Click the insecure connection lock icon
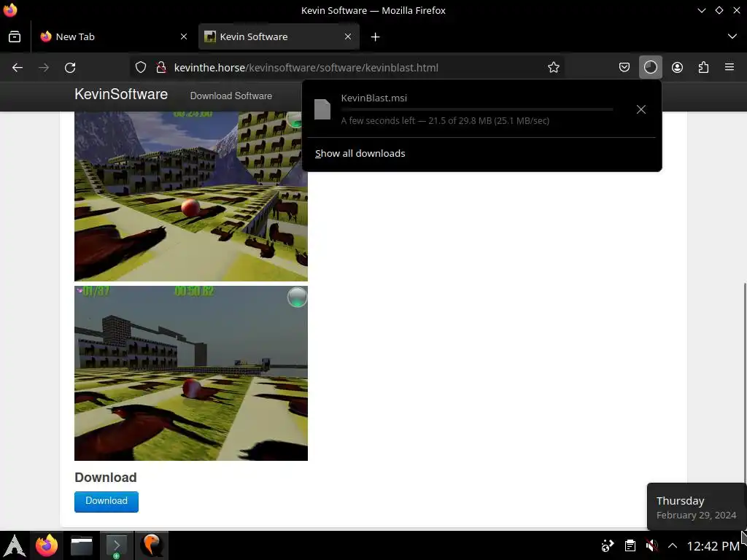The image size is (747, 560). pyautogui.click(x=161, y=68)
